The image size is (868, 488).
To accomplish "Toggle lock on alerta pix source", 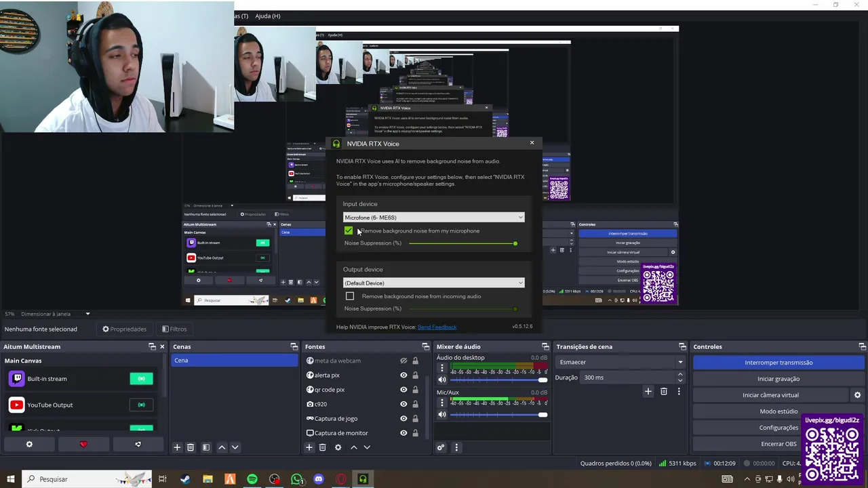I will [415, 375].
